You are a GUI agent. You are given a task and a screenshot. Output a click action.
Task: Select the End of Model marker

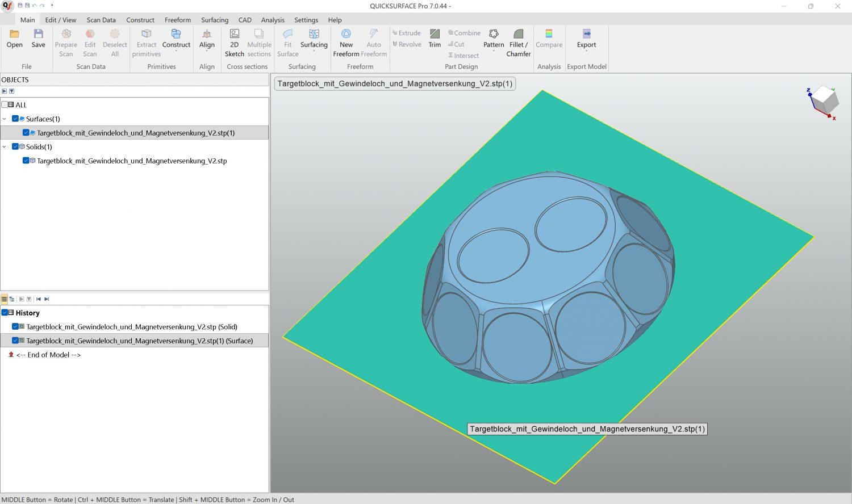[x=48, y=355]
